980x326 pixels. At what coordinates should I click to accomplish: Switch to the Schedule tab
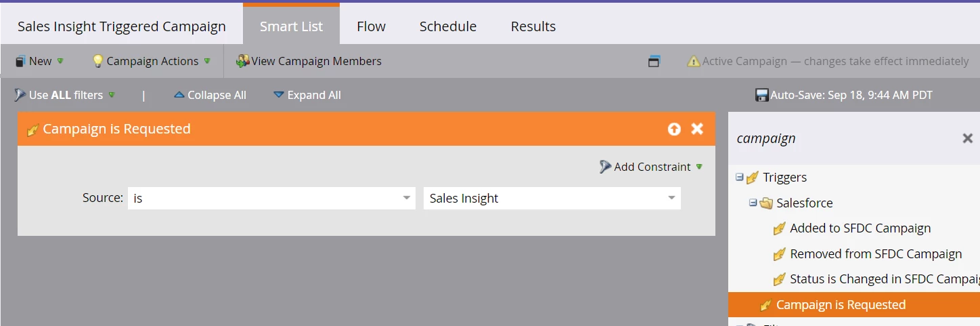point(448,26)
